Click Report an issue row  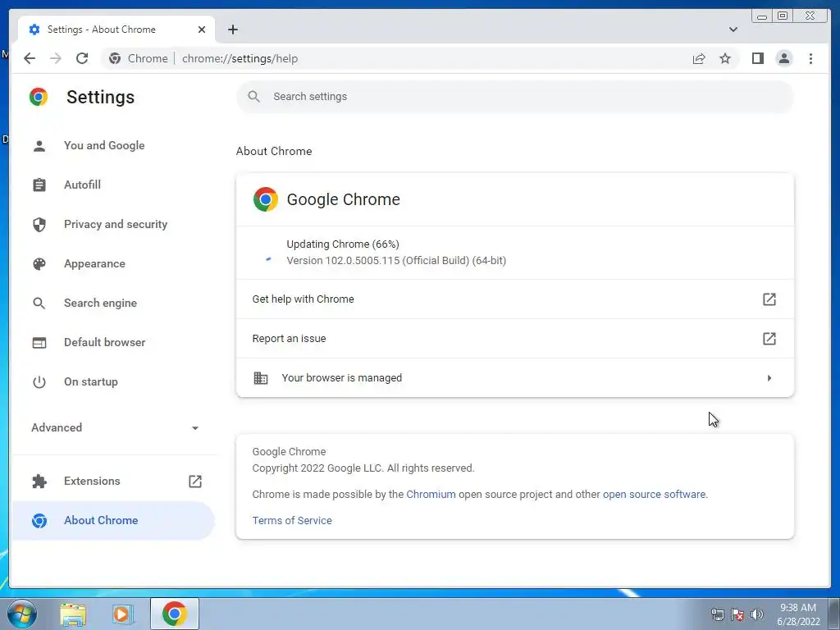tap(515, 339)
